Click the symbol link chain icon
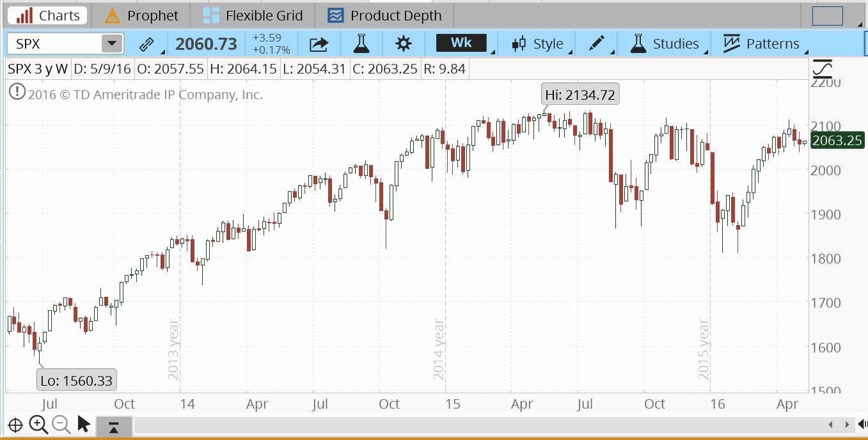This screenshot has height=440, width=868. (146, 44)
